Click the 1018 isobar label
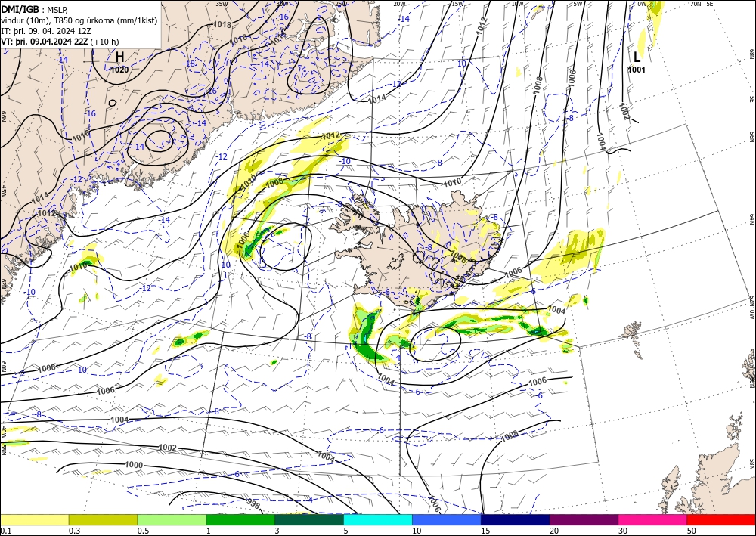The image size is (756, 536). tap(222, 25)
